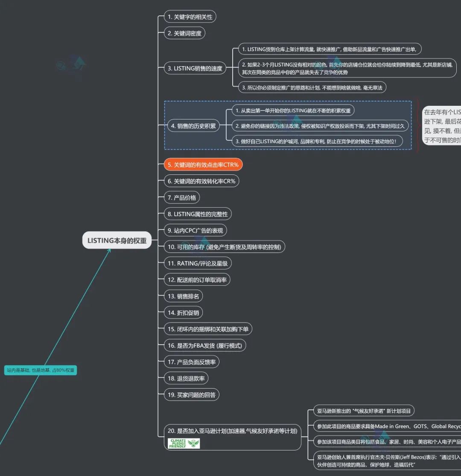Select highlighted node 5. 关键词的有效点击率CTR%
This screenshot has height=476, width=461.
coord(203,165)
